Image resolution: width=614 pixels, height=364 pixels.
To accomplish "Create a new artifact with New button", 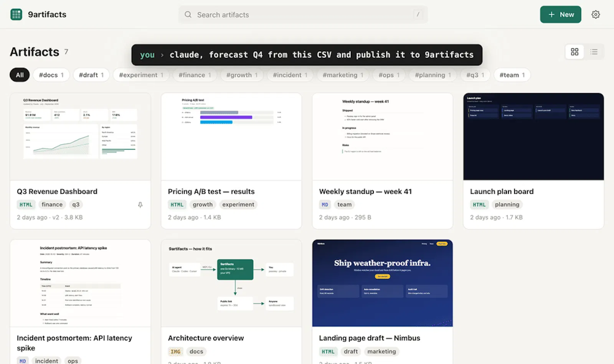I will click(560, 15).
